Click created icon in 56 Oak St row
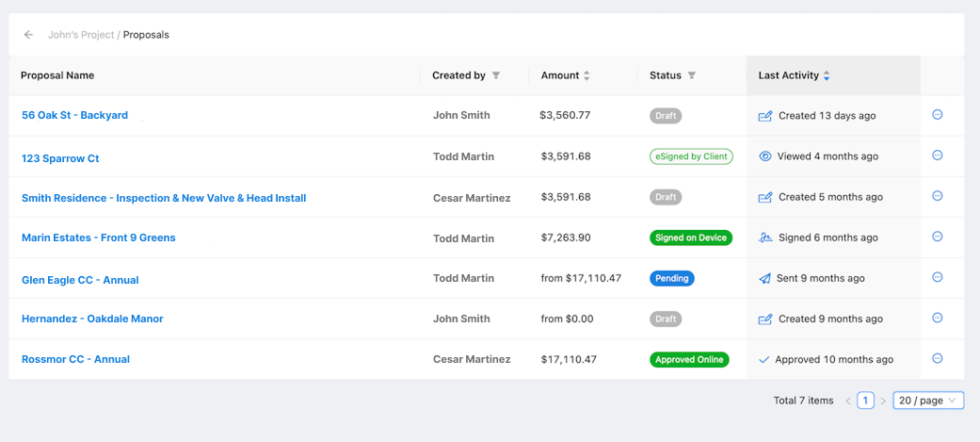Screen dimensions: 980x442 point(765,116)
